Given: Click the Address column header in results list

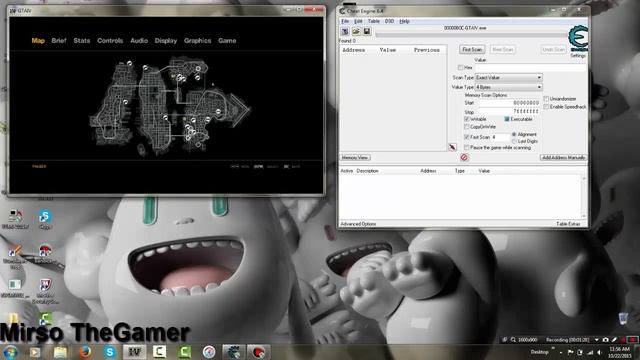Looking at the screenshot, I should [353, 50].
